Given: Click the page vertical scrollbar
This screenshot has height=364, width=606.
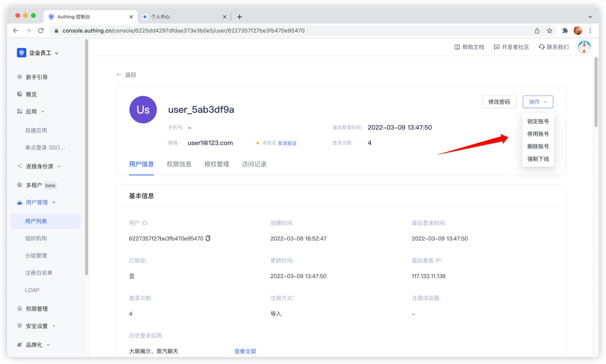Looking at the screenshot, I should pyautogui.click(x=596, y=92).
